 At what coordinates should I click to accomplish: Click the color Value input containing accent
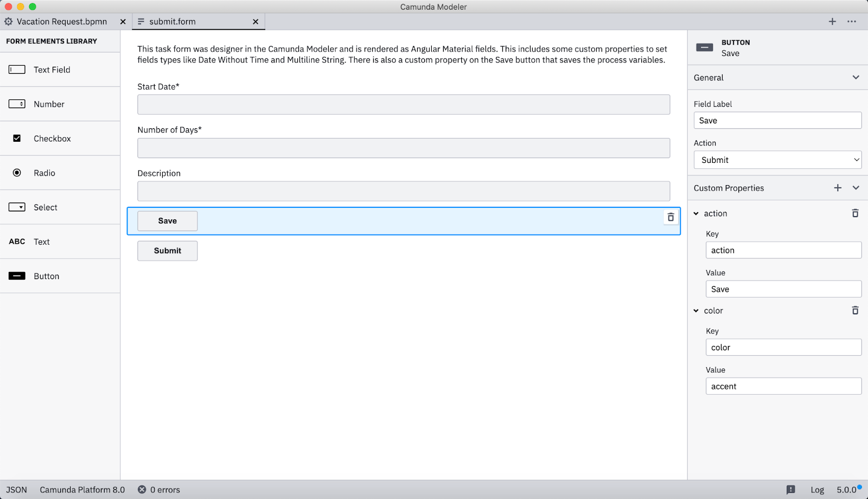coord(783,386)
